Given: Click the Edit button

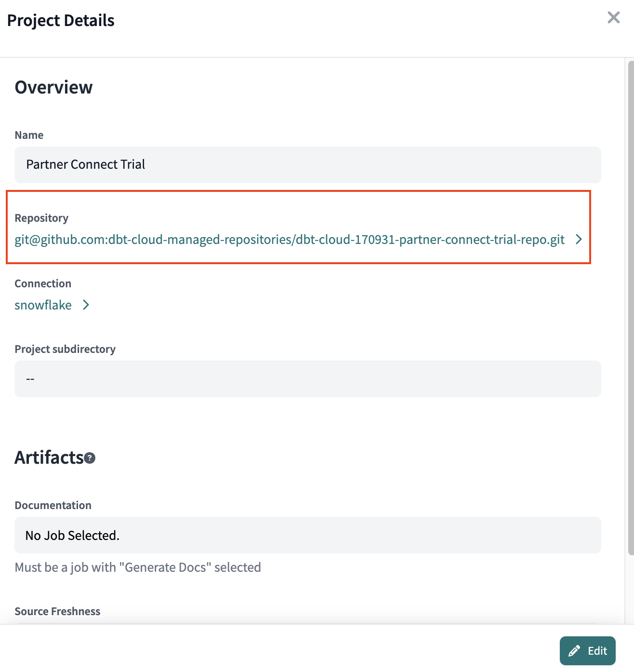Looking at the screenshot, I should 587,650.
